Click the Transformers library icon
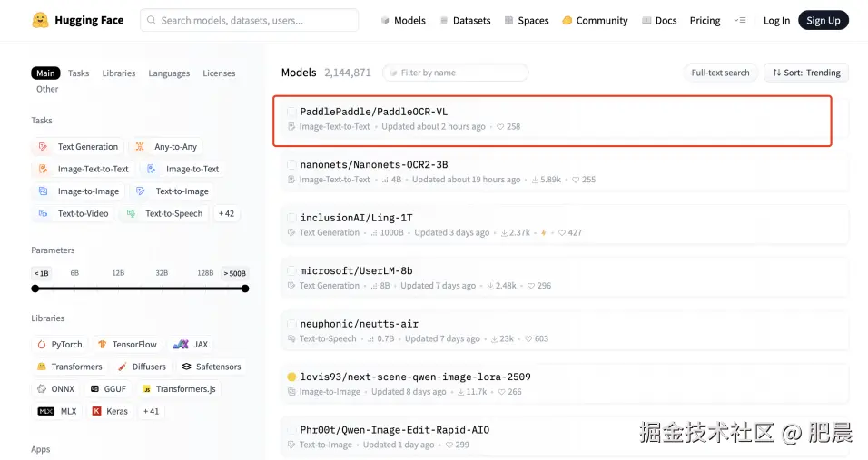 42,367
